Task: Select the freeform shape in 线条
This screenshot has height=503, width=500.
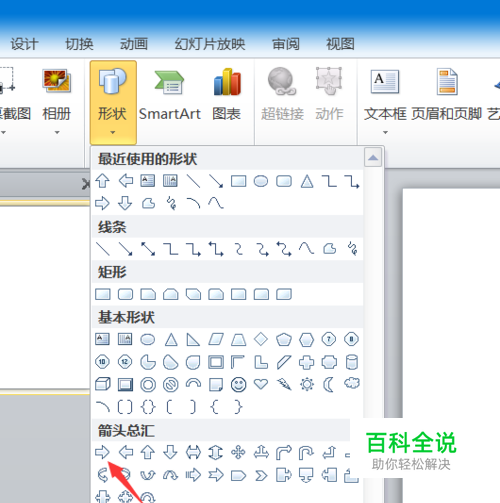Action: pos(329,249)
